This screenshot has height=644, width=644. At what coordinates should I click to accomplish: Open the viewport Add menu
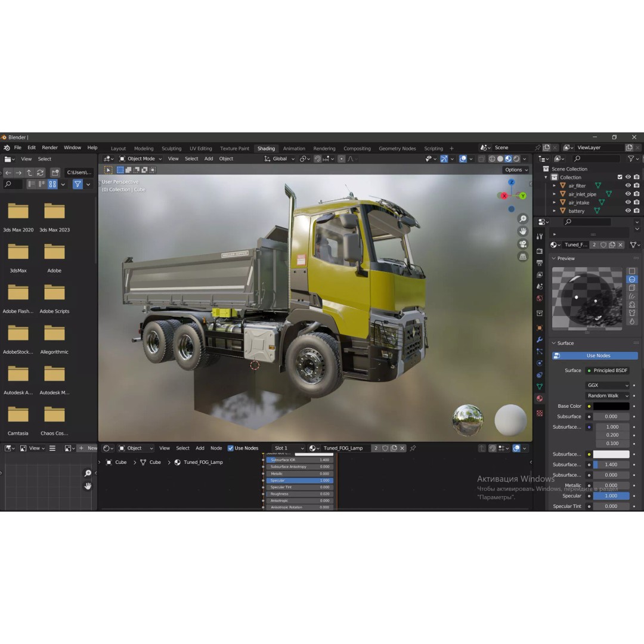pos(209,159)
